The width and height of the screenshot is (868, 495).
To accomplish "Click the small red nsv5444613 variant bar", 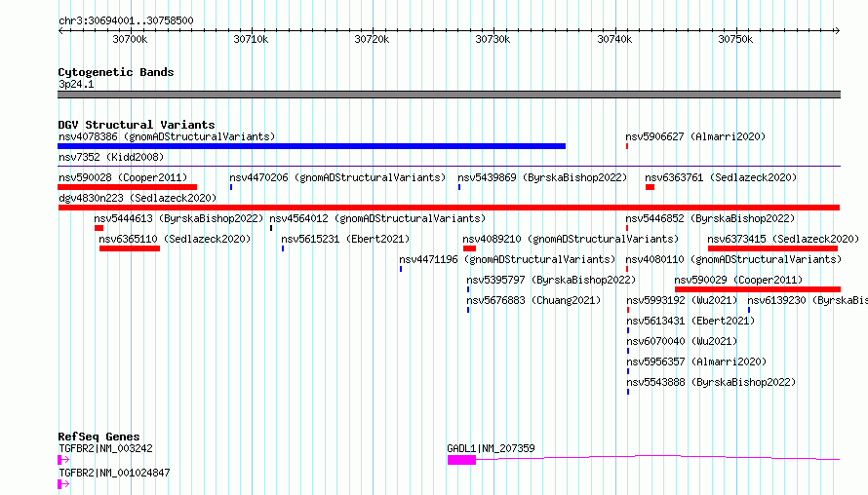I will [99, 228].
